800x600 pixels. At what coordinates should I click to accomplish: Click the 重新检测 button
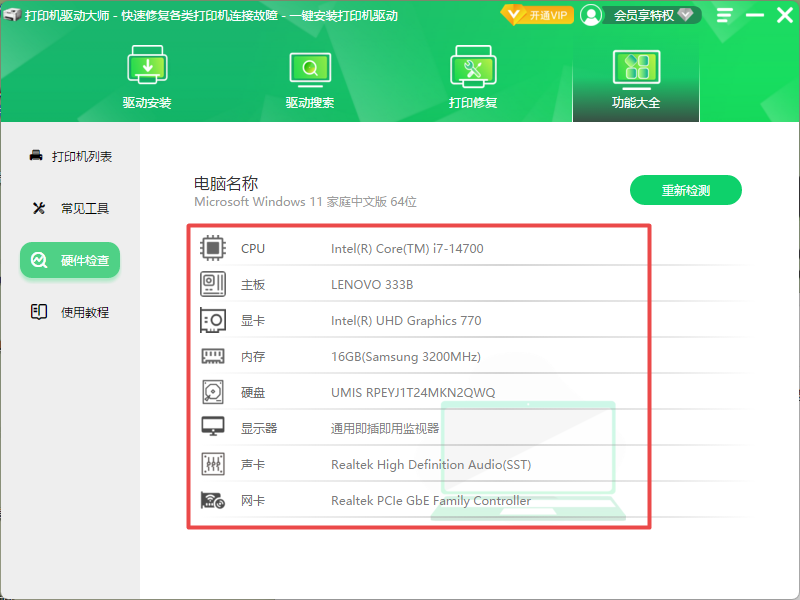(686, 189)
